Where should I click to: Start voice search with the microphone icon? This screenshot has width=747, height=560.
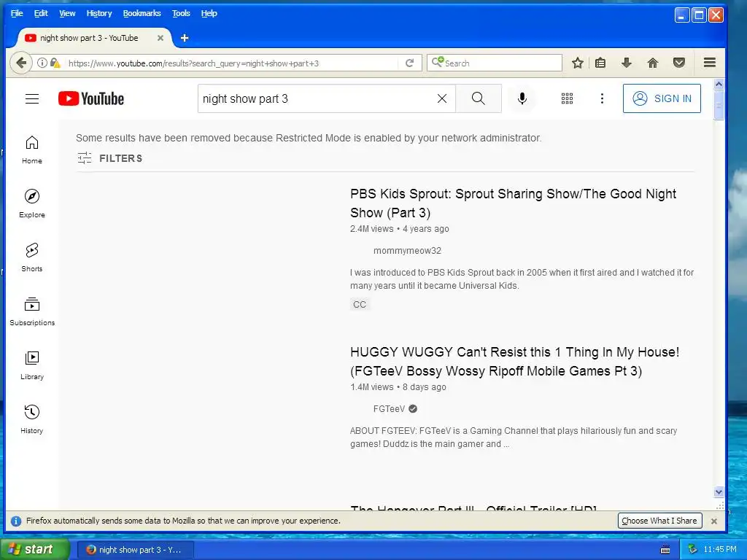click(x=522, y=98)
